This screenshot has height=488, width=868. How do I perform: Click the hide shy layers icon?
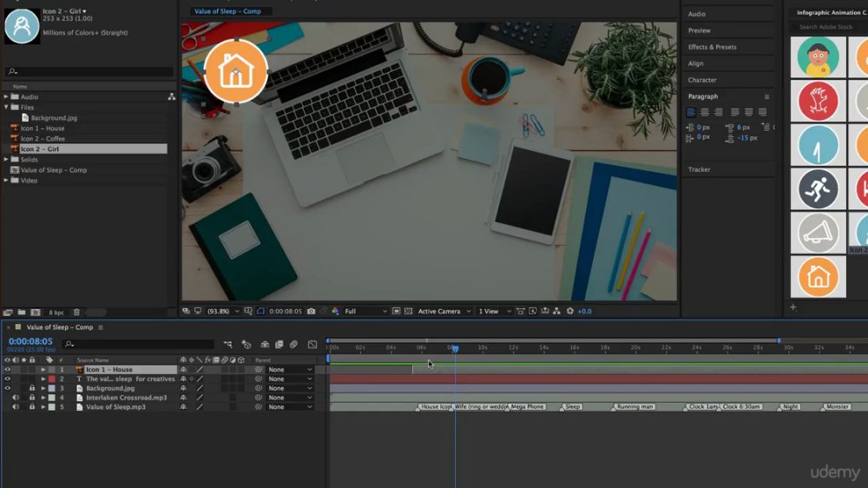(x=265, y=345)
